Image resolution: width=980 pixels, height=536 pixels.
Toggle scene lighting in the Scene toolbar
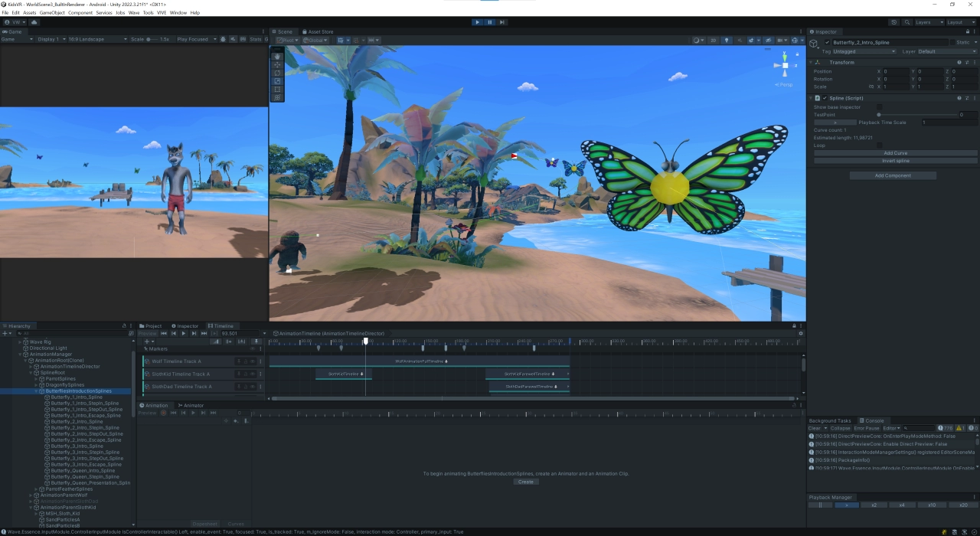tap(727, 40)
